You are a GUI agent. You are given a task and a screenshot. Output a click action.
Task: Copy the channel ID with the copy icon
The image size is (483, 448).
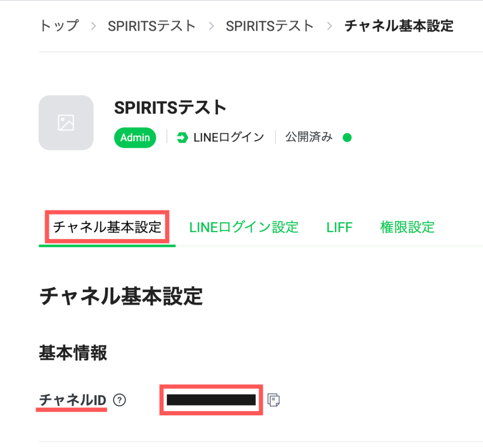[x=273, y=400]
